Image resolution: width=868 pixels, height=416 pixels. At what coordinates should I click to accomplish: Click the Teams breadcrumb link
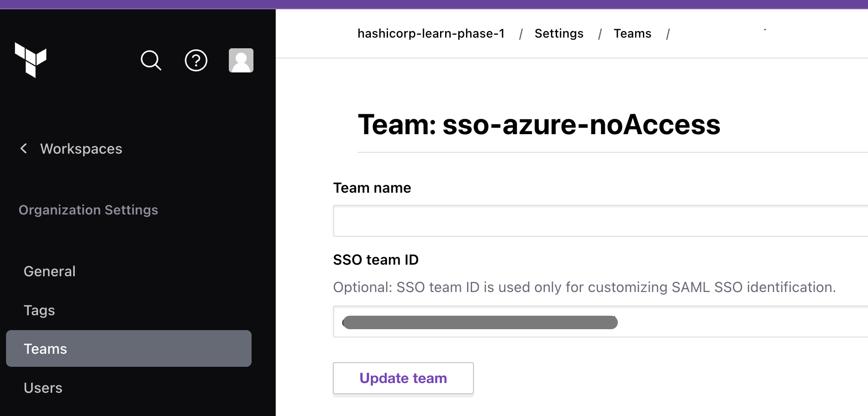coord(632,34)
